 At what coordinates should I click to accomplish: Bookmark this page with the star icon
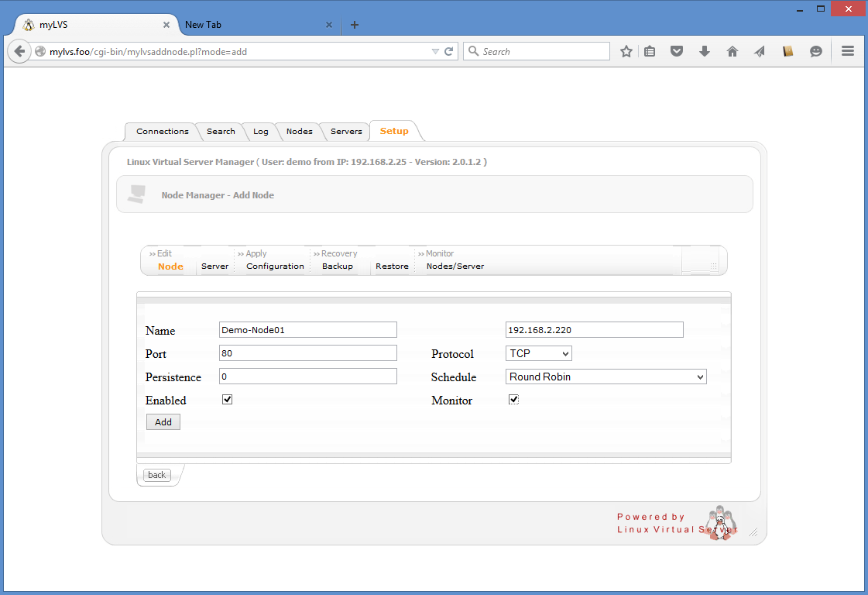(626, 52)
